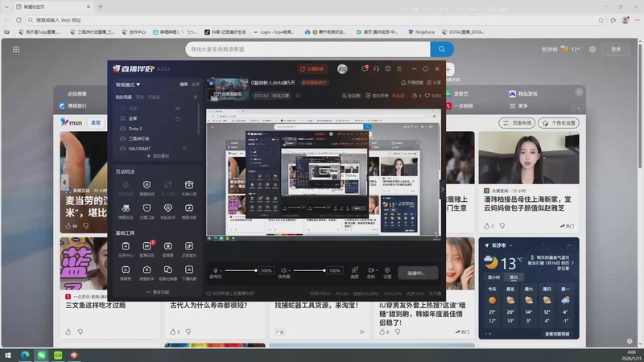Click 分享 share button

434,83
